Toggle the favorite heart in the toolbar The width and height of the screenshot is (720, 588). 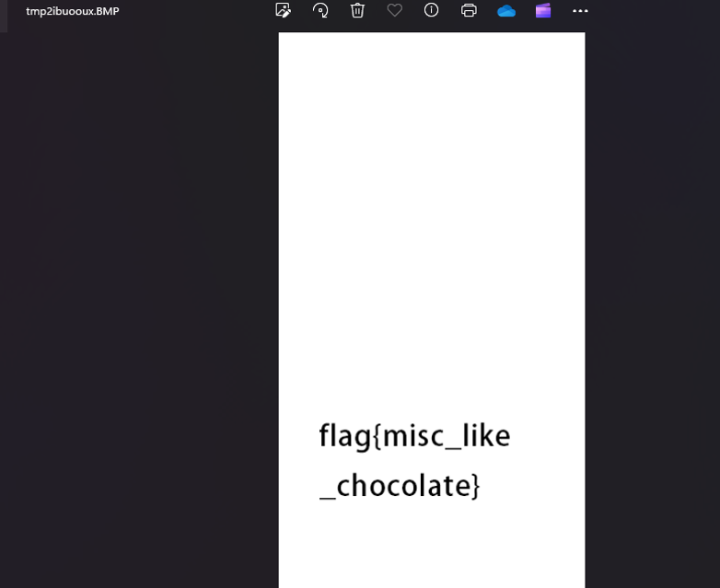(394, 10)
